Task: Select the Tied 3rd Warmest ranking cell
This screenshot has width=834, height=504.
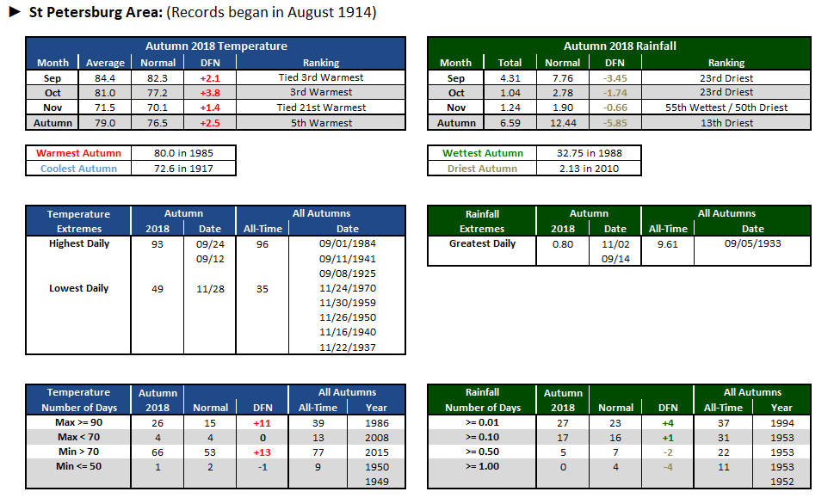Action: click(x=321, y=77)
